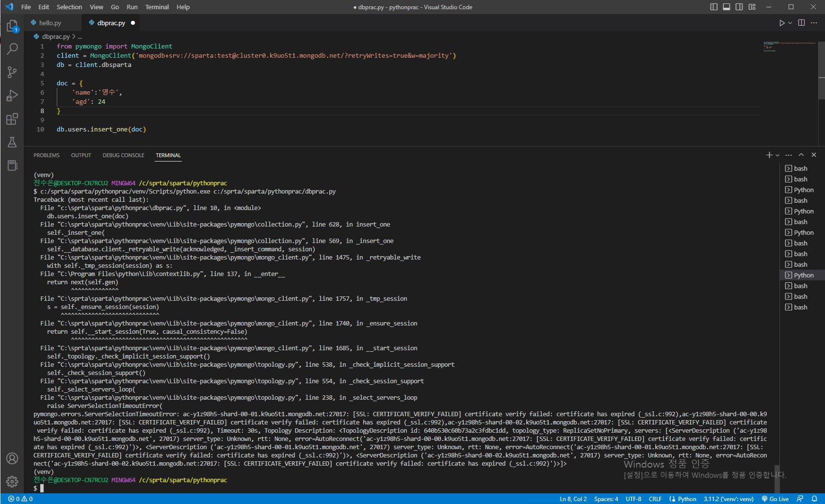Select the TERMINAL panel tab
825x504 pixels.
[x=168, y=155]
